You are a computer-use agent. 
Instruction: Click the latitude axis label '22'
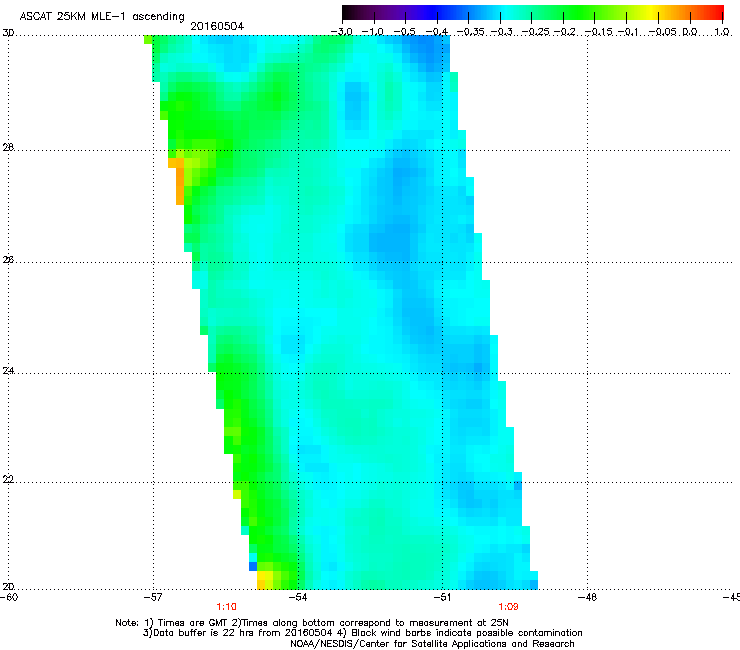click(8, 479)
